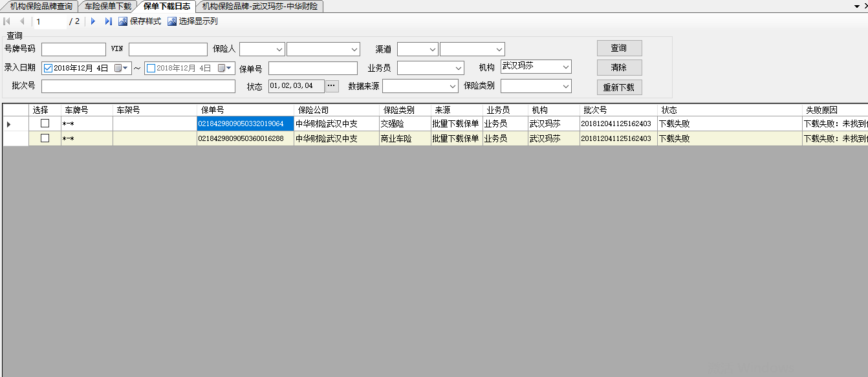Sort by the 批次号 column header
The height and width of the screenshot is (377, 868).
tap(618, 110)
